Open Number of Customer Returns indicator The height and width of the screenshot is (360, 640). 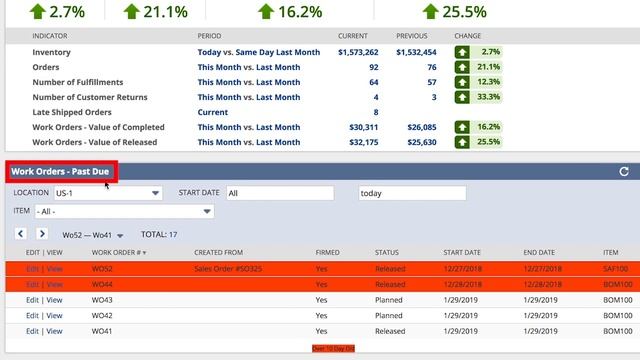(x=90, y=97)
